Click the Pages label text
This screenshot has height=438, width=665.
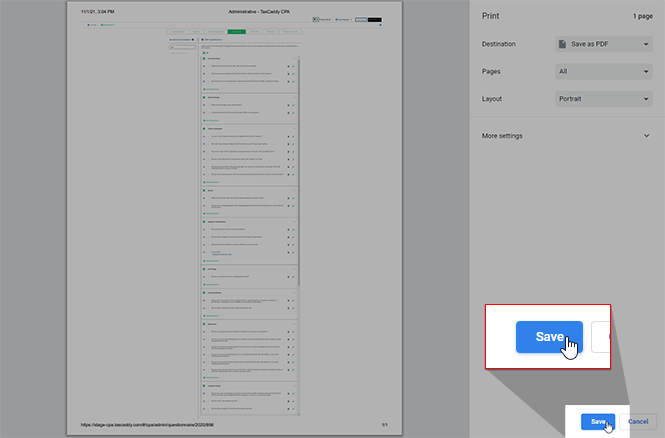[x=493, y=72]
